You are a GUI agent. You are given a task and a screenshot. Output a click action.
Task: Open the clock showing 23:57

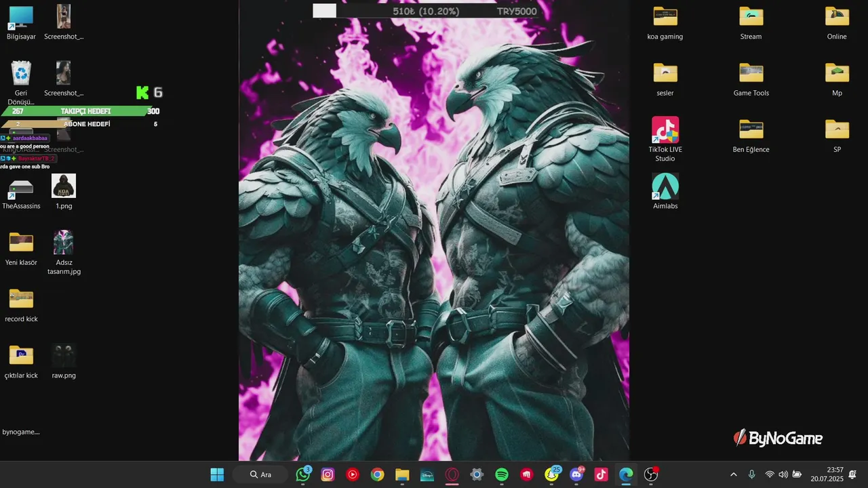click(826, 474)
